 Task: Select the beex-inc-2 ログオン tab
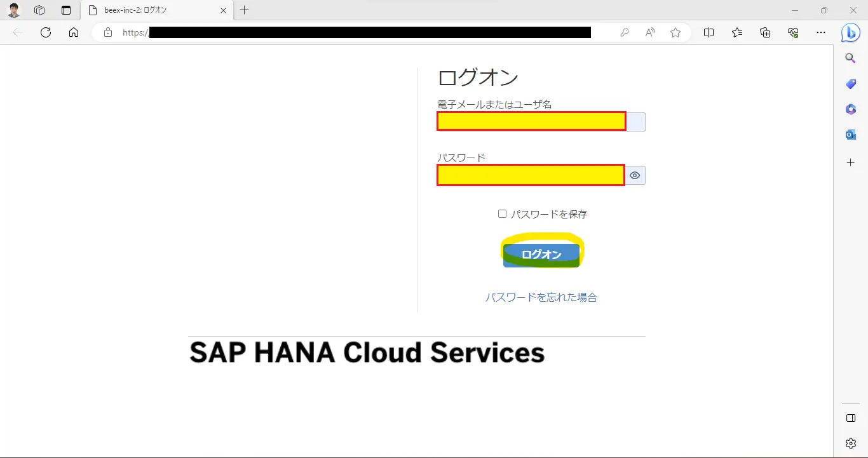pos(158,10)
